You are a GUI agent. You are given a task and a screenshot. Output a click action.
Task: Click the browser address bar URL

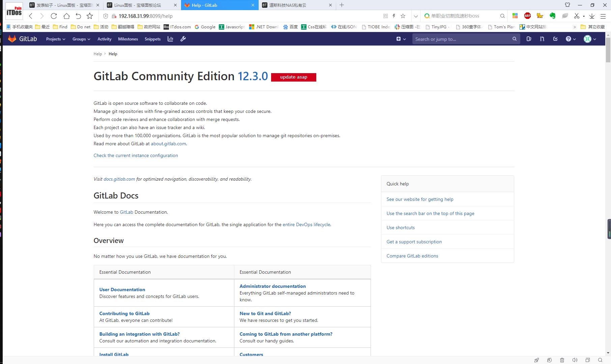(x=145, y=16)
